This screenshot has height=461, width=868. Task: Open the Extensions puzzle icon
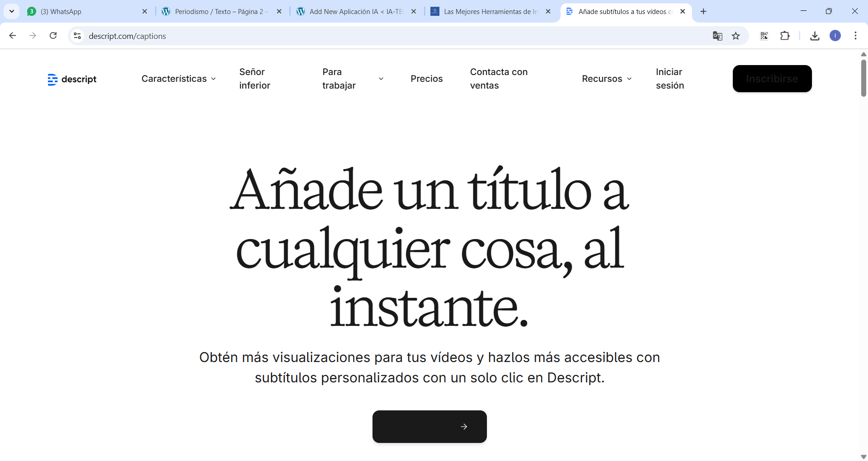785,36
